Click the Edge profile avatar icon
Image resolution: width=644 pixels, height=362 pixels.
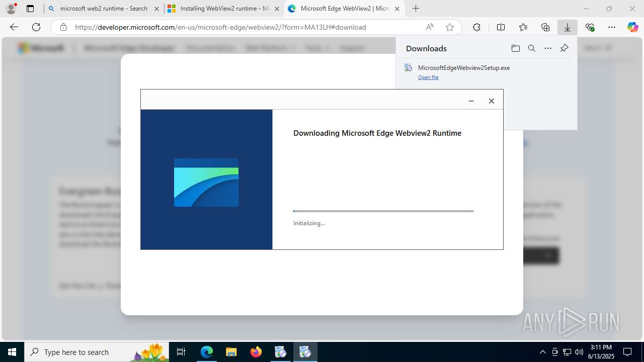coord(11,9)
